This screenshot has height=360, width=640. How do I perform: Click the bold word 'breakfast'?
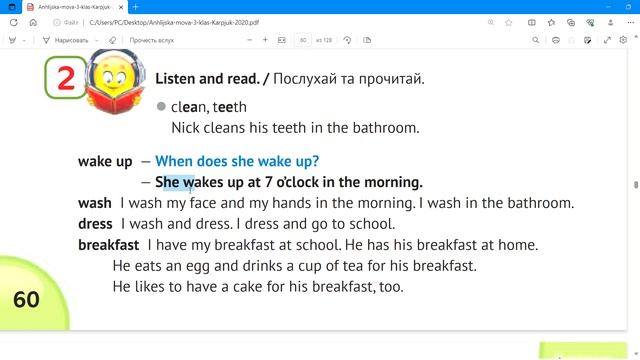[109, 245]
